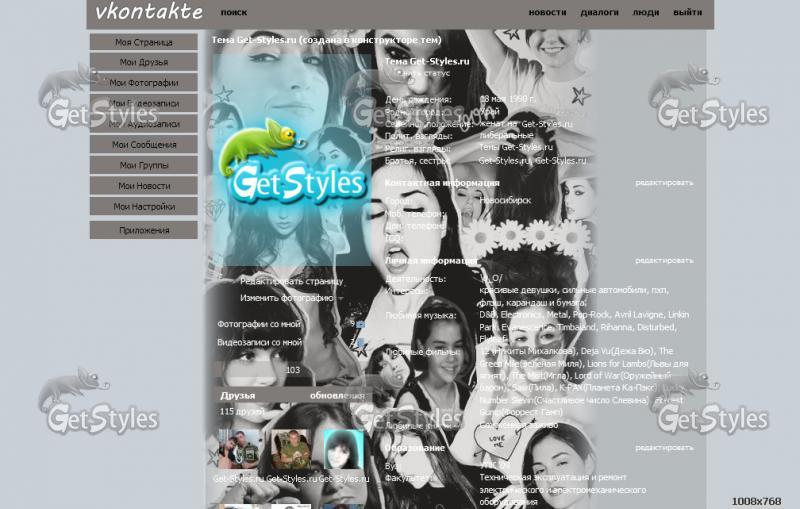Open Мои Фотографии in the sidebar
This screenshot has width=800, height=509.
(143, 83)
